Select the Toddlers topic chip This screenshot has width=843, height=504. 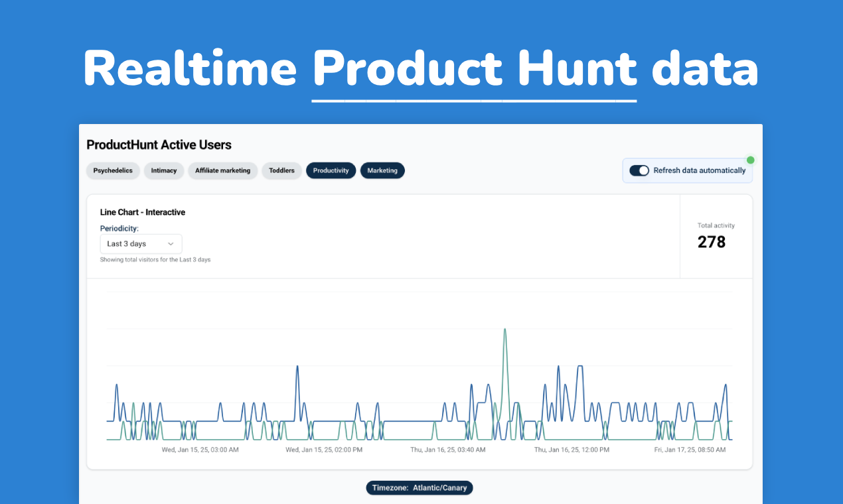click(282, 170)
